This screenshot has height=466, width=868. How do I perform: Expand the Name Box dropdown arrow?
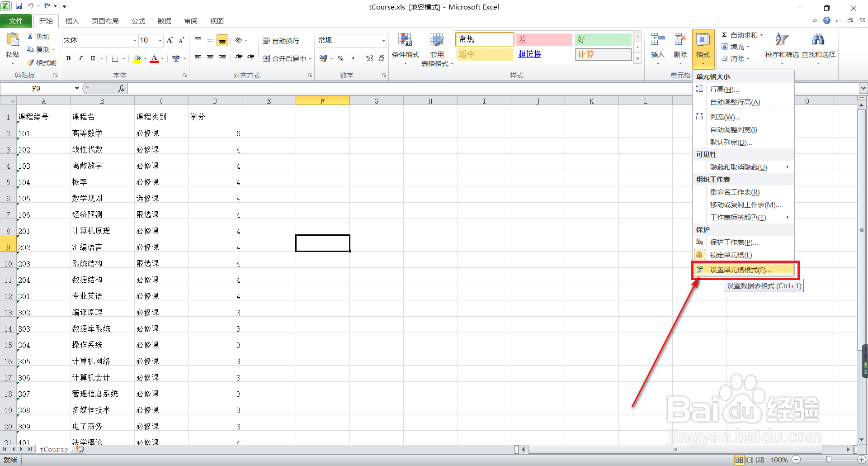point(77,89)
